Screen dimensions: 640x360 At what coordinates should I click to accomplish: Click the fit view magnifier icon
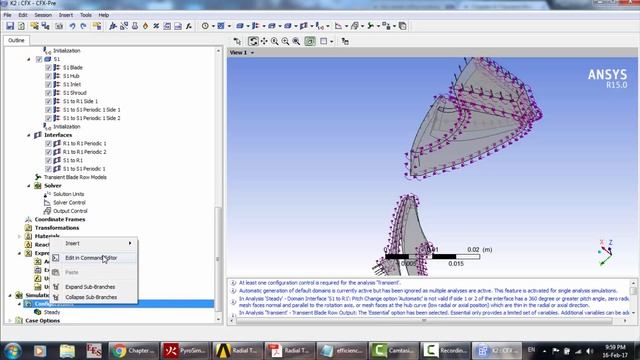(x=296, y=41)
